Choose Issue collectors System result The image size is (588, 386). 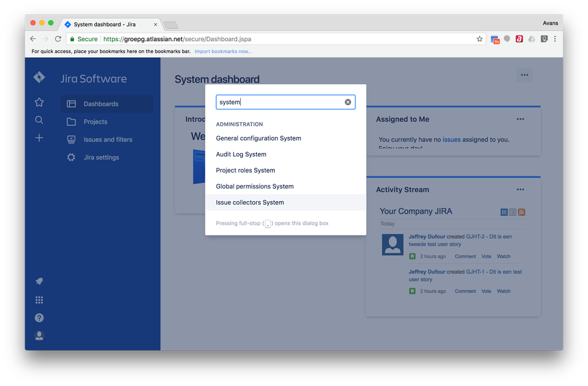[285, 202]
